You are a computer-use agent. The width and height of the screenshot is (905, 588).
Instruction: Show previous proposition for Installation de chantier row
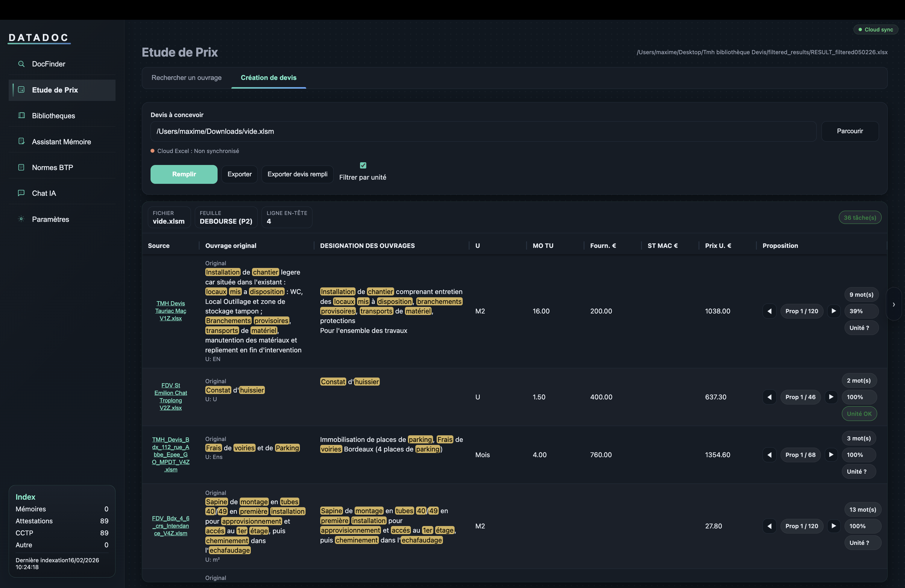coord(769,311)
